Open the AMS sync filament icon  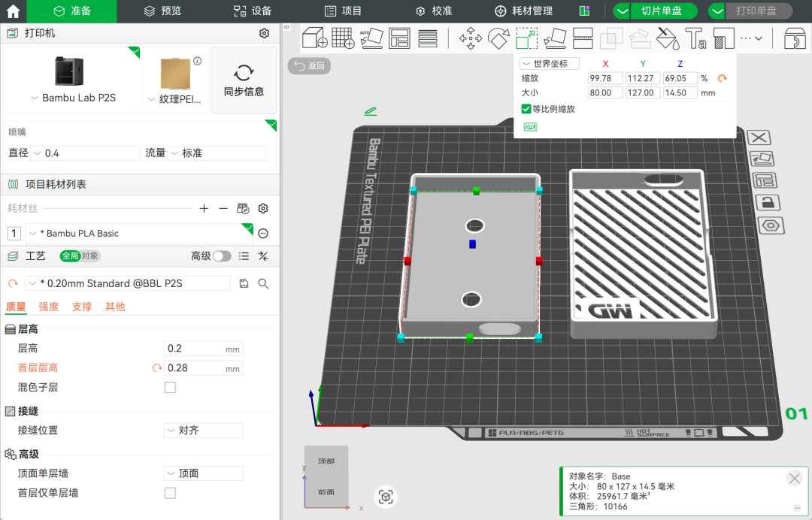(243, 208)
